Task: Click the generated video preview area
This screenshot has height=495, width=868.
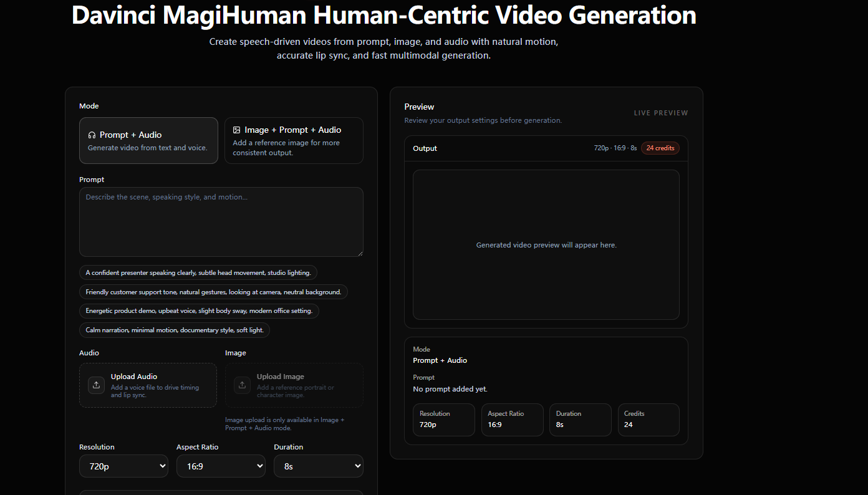Action: click(546, 245)
